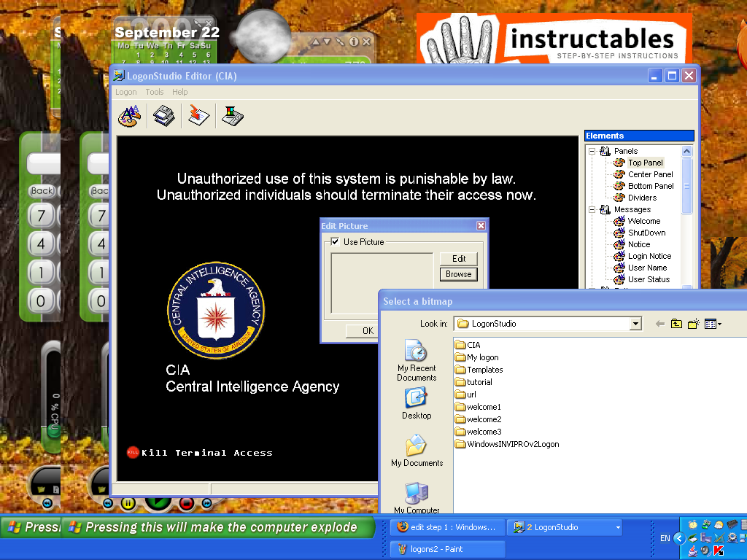This screenshot has width=747, height=560.
Task: Select Top Panel in the Elements tree
Action: (645, 163)
